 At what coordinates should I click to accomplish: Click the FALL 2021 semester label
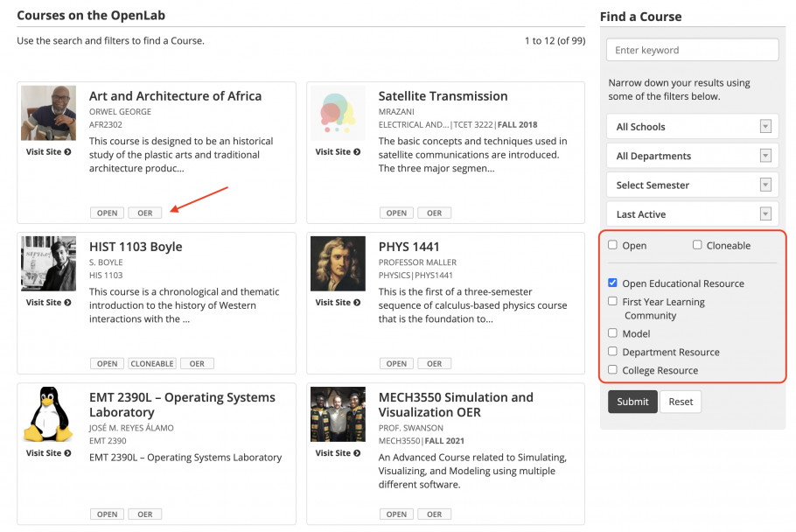[x=444, y=441]
